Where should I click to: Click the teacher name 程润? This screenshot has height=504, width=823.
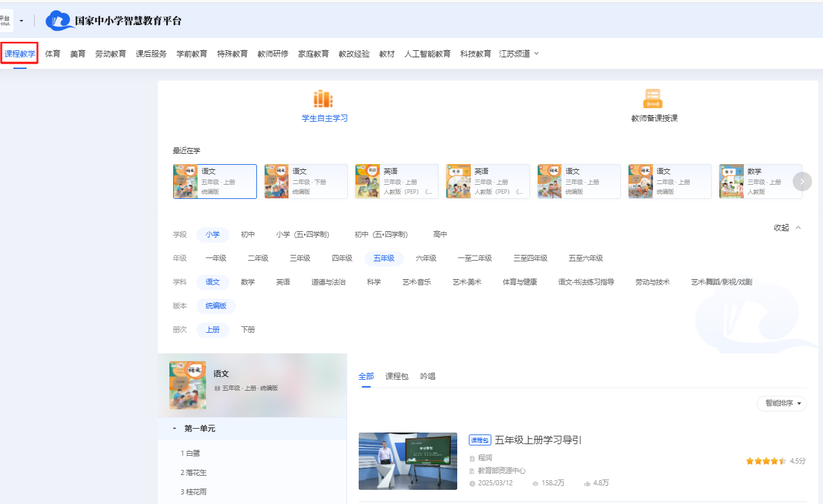(485, 458)
